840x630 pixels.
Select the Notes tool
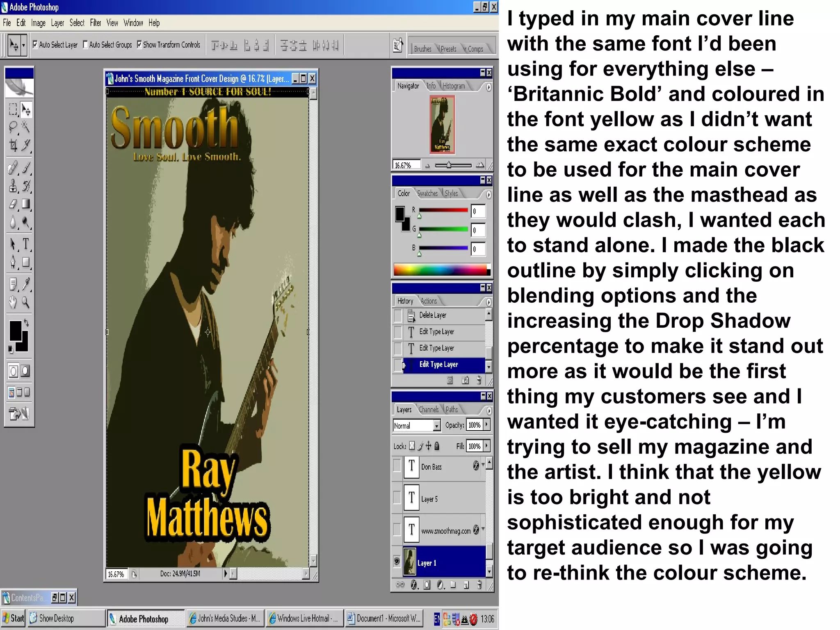(x=13, y=284)
